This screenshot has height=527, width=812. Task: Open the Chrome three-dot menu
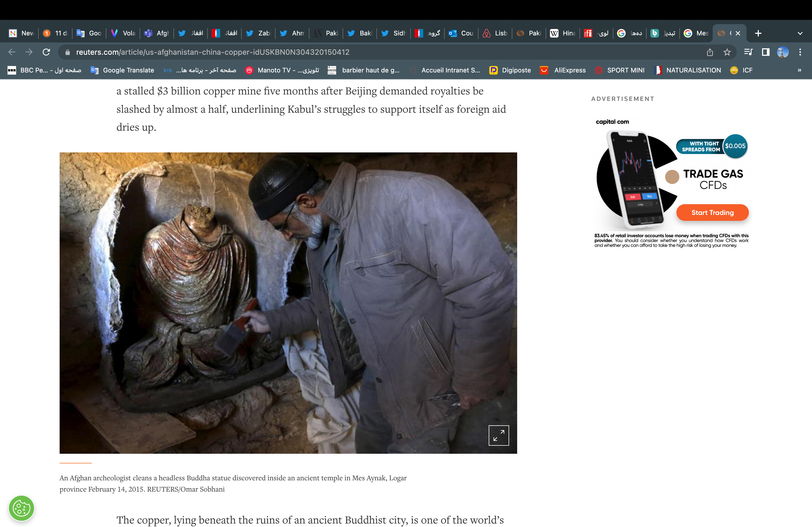(x=800, y=52)
